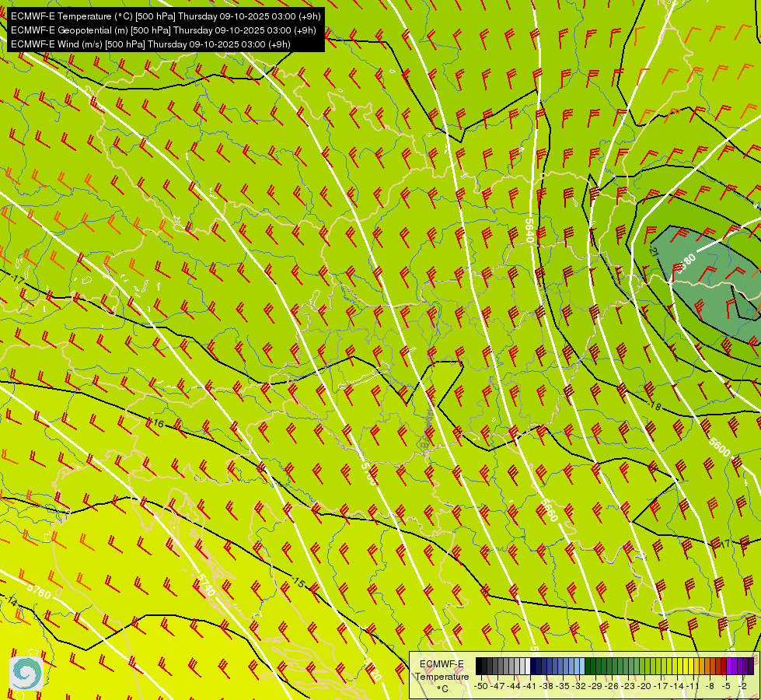Click the -16 isotherm label
Image resolution: width=761 pixels, height=700 pixels.
pos(158,424)
